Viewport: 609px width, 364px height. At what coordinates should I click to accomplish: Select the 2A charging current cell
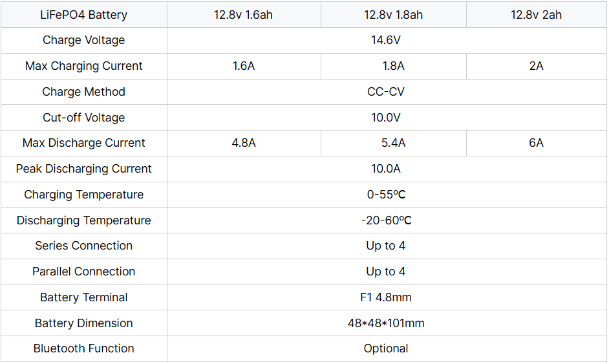coord(536,66)
